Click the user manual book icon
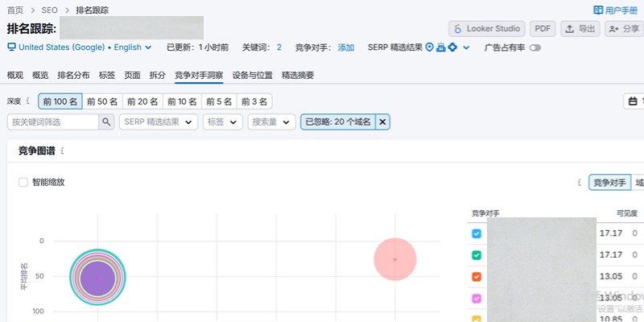644x322 pixels. pyautogui.click(x=598, y=10)
